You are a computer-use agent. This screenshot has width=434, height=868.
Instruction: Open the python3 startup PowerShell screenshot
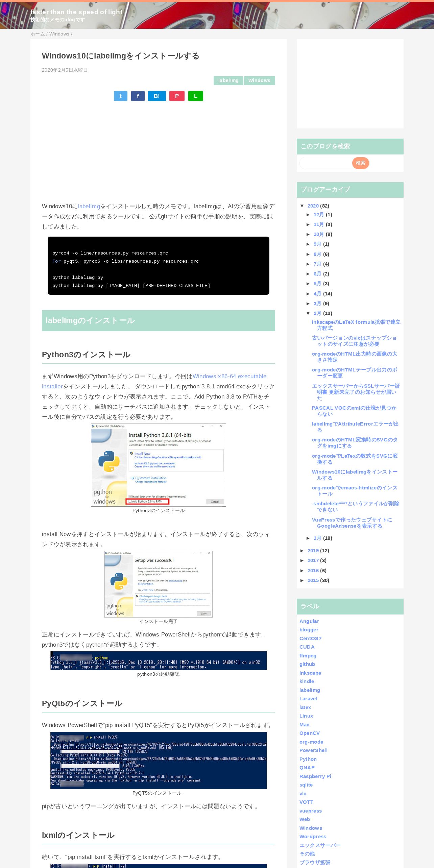point(159,661)
